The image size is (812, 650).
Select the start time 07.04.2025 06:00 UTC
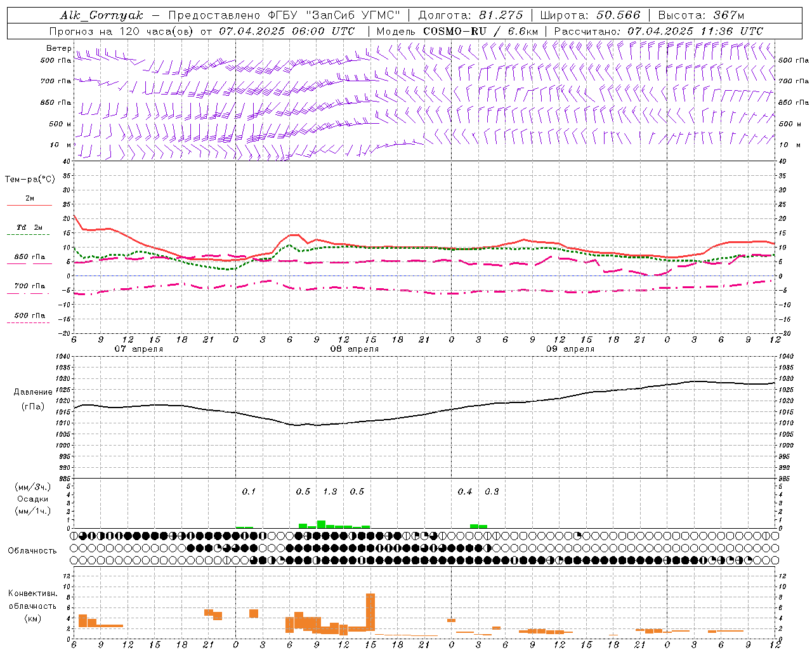tap(287, 31)
